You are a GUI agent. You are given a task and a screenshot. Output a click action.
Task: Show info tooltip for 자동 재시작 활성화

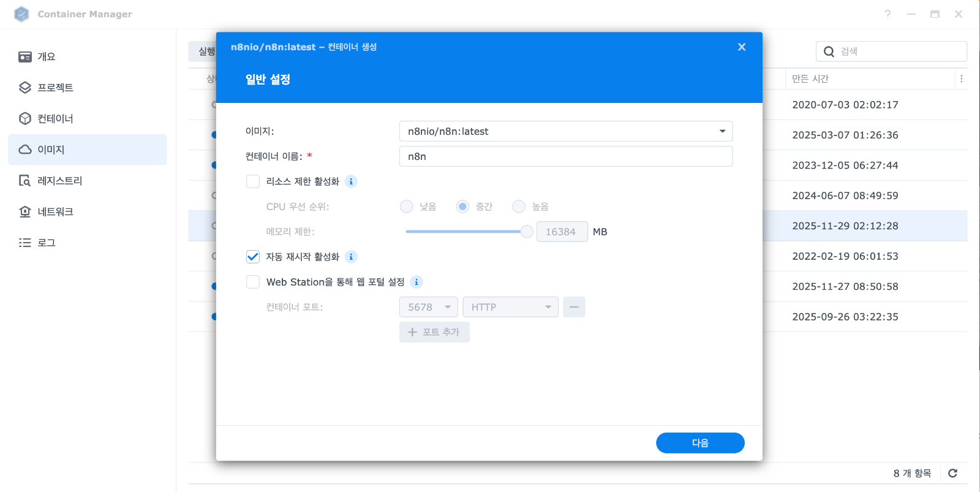coord(351,257)
